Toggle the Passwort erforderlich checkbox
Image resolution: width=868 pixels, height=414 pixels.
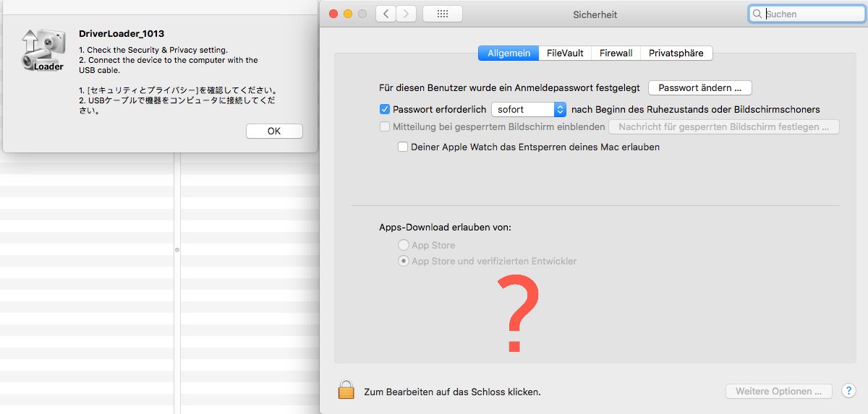(385, 110)
